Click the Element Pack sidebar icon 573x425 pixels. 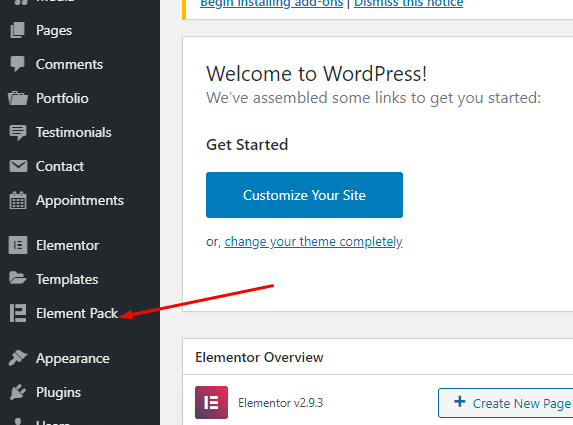point(18,313)
